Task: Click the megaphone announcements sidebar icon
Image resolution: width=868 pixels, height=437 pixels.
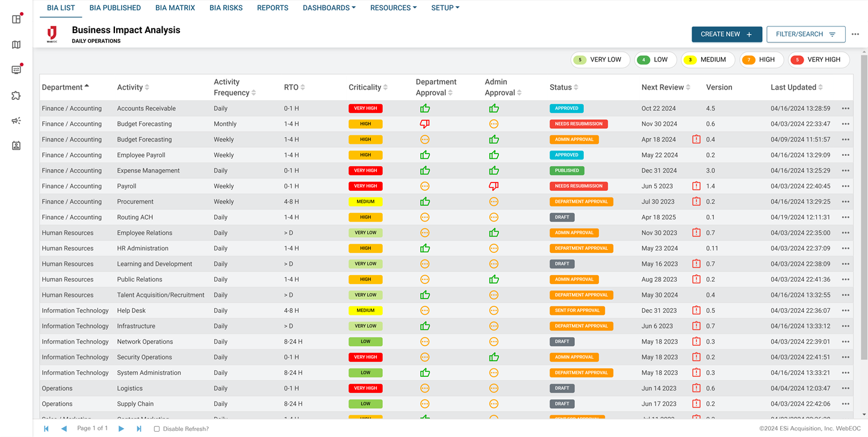Action: click(16, 120)
